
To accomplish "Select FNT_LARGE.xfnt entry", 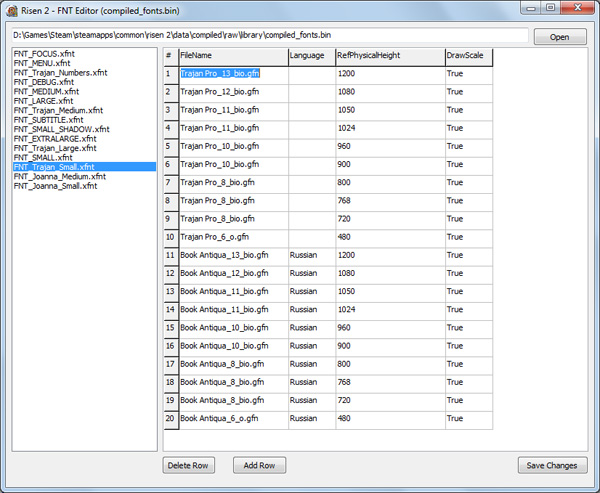I will coord(84,101).
